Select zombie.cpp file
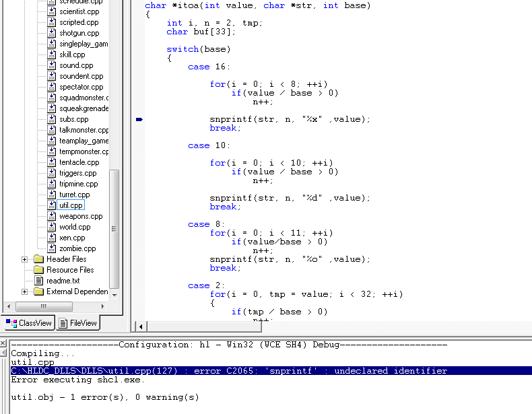Screen dimensions: 532x414 (77, 249)
